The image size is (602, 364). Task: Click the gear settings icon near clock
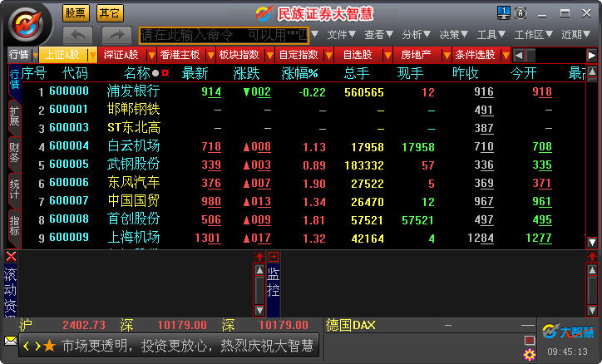(529, 355)
